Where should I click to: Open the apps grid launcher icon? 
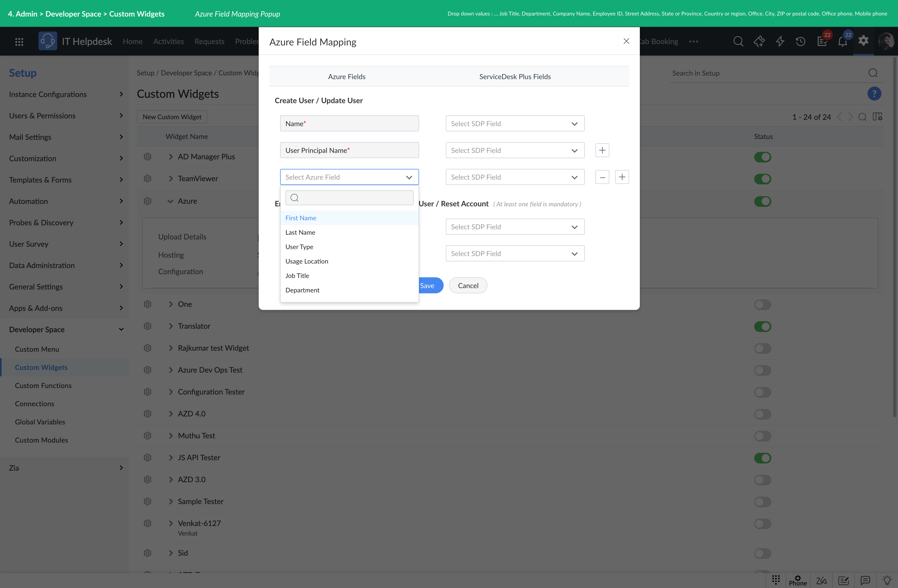tap(19, 41)
